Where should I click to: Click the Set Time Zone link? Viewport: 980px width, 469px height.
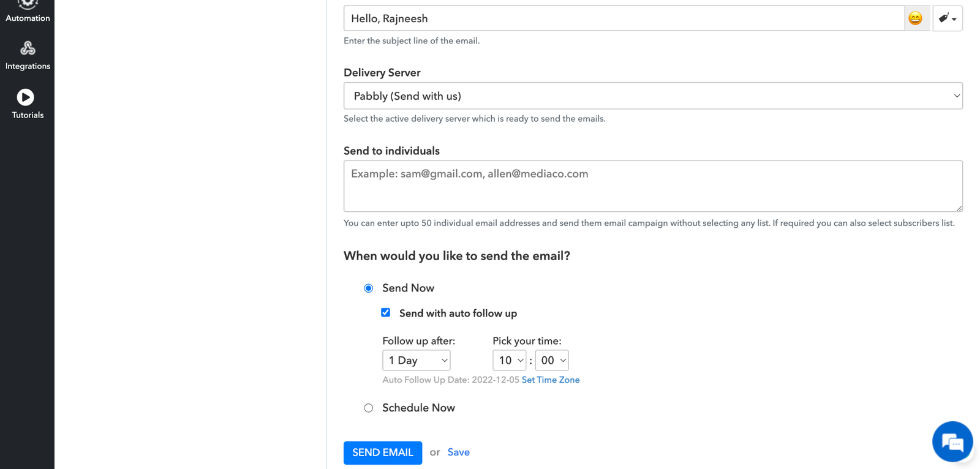[551, 380]
